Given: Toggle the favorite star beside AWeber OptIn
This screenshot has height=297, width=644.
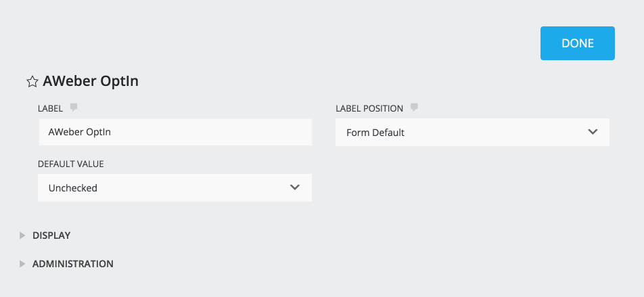Looking at the screenshot, I should pos(32,82).
